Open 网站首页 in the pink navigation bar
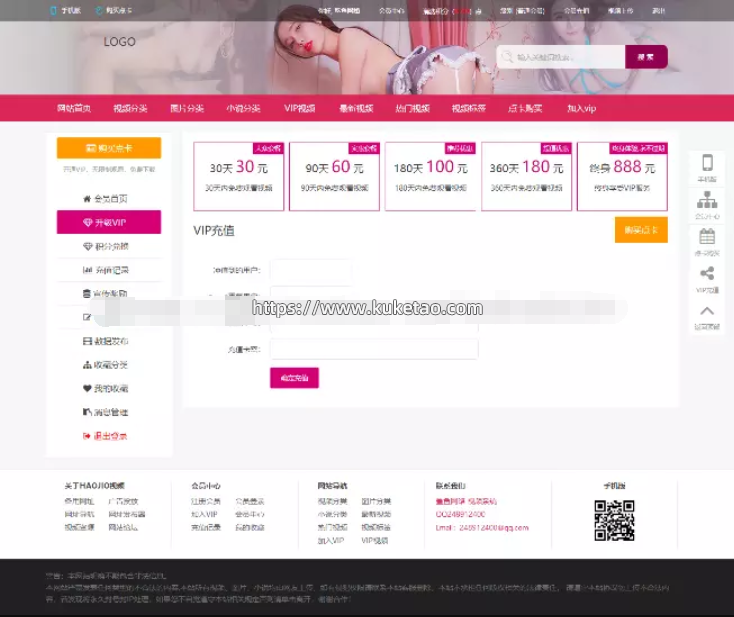Screen dimensions: 734x617 [x=74, y=109]
